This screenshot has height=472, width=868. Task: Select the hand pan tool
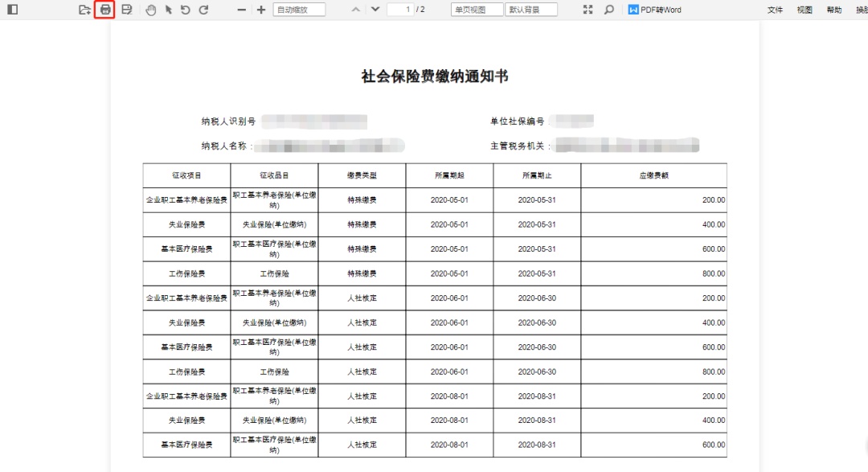point(151,10)
